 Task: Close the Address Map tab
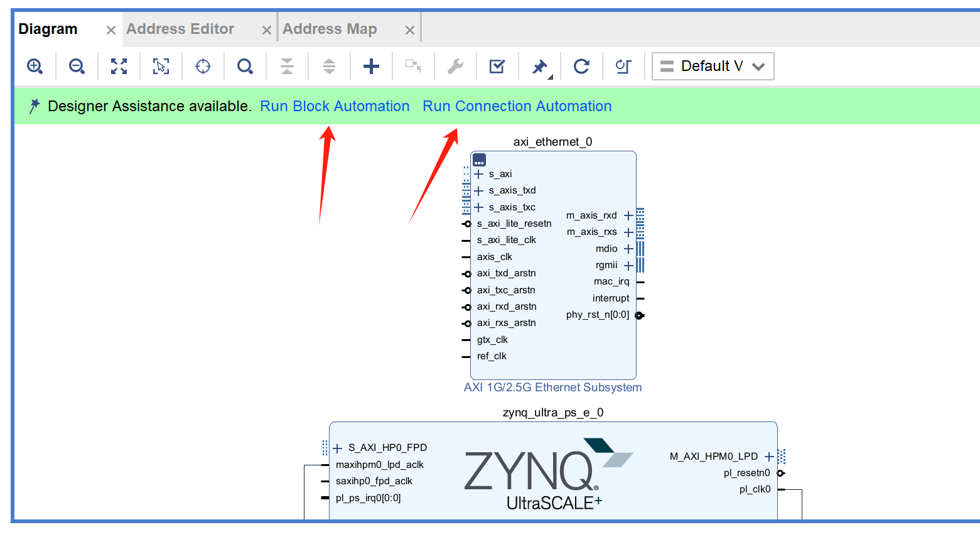[x=410, y=30]
